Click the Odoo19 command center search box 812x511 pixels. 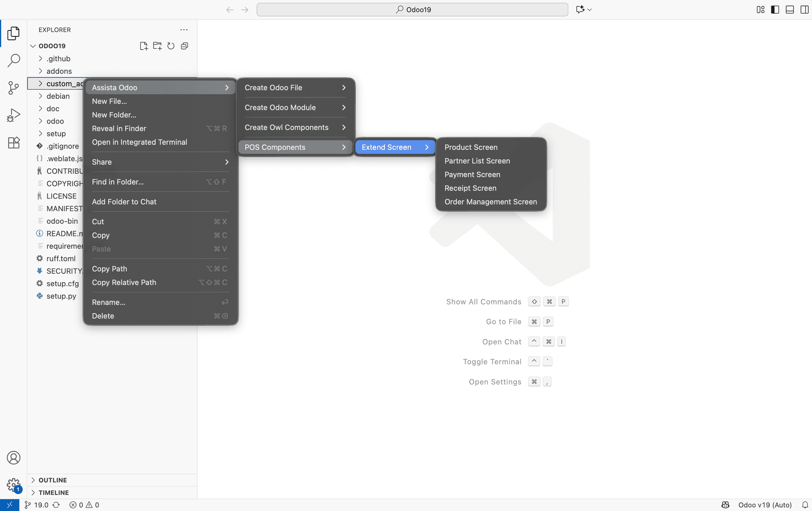(412, 10)
